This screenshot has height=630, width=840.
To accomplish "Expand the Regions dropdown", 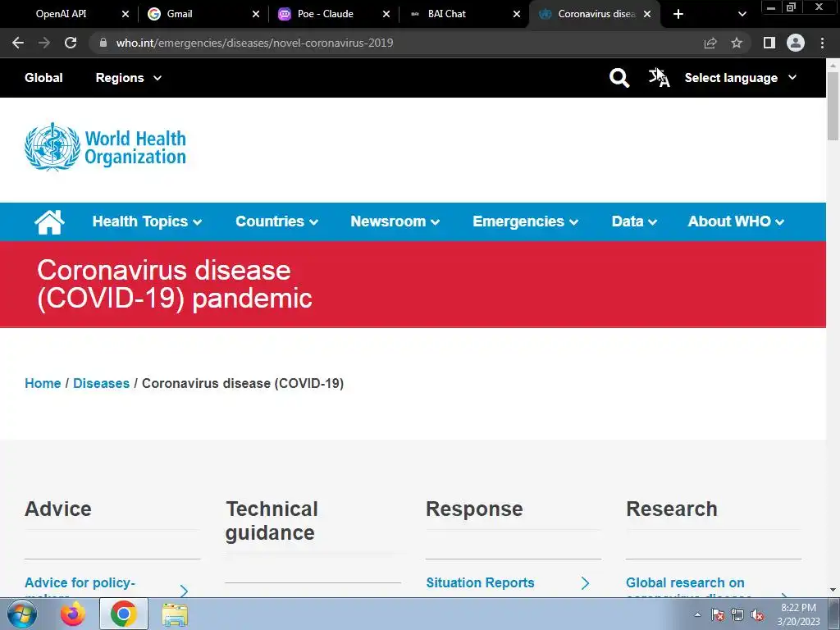I will pos(129,78).
